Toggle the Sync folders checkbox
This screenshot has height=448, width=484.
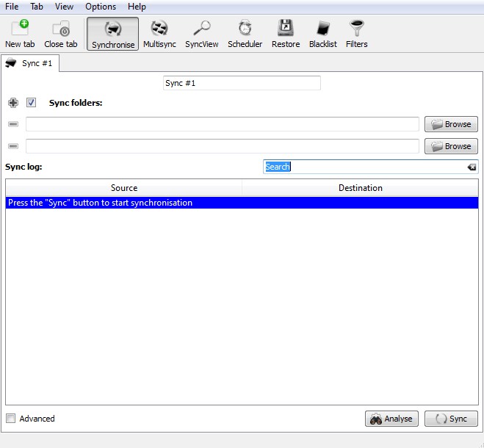tap(32, 103)
